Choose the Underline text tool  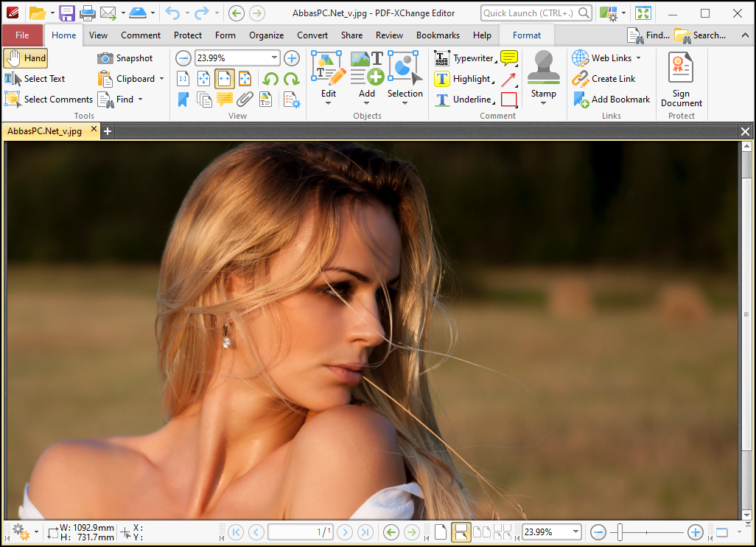click(465, 100)
